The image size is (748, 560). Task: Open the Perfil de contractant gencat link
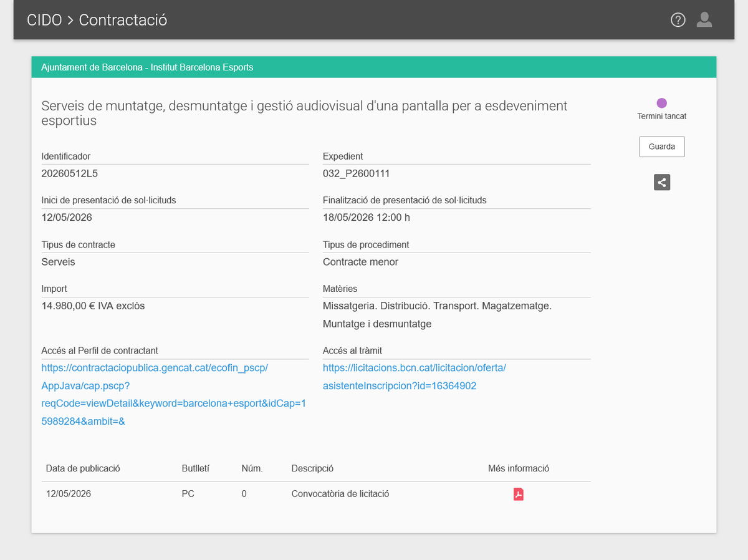tap(174, 395)
